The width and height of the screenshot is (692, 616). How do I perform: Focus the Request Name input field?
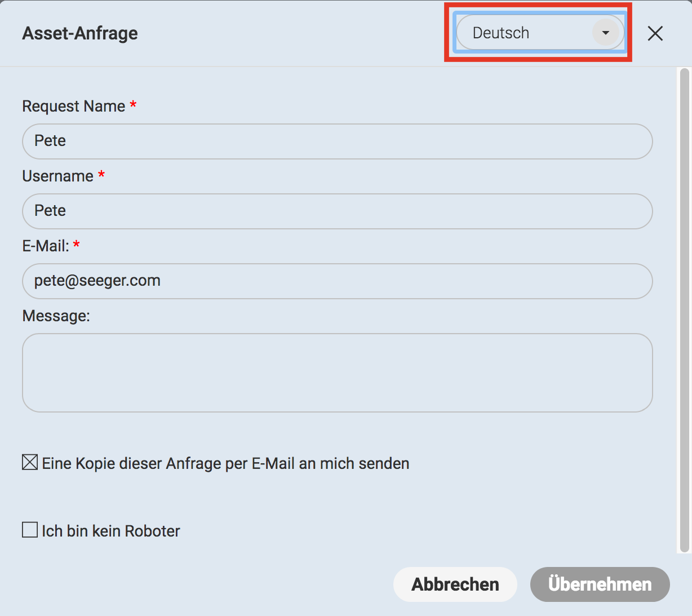[337, 141]
